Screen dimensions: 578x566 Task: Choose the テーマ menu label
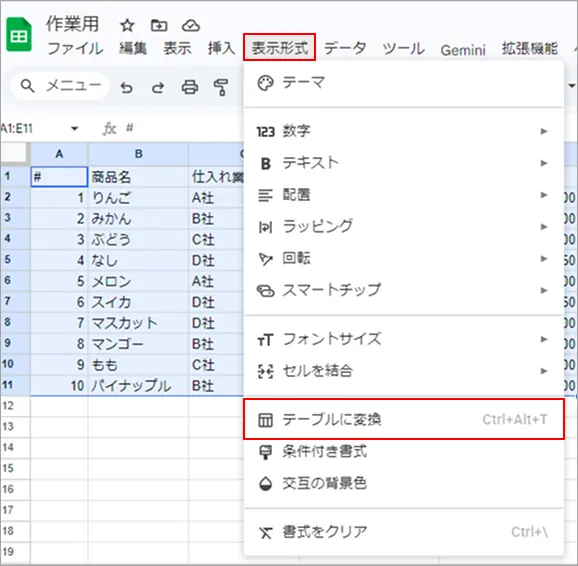303,82
